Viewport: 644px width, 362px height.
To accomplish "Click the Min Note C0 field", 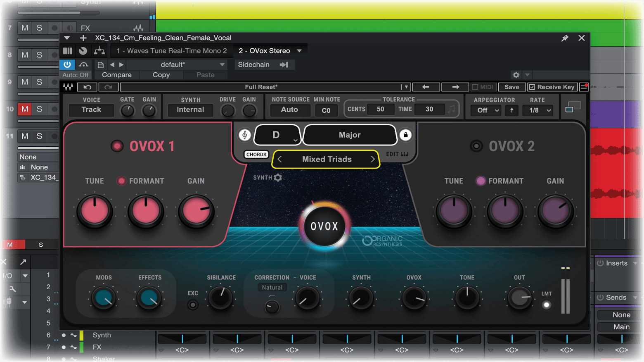I will click(326, 110).
